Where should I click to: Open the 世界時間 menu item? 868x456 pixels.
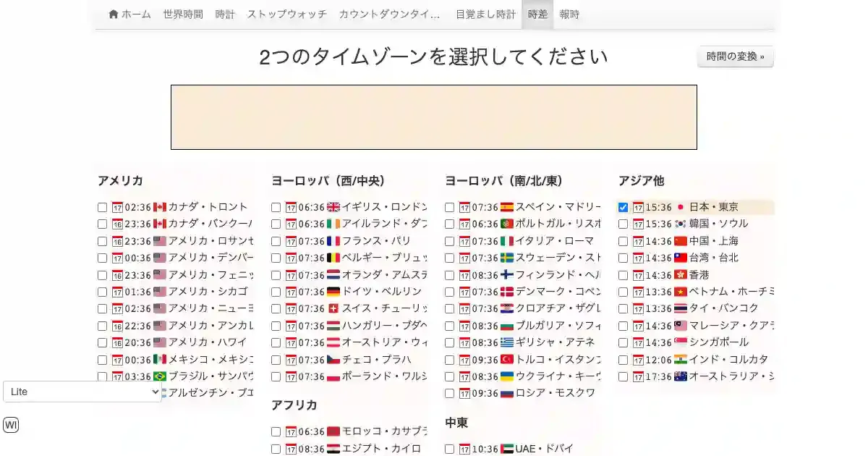pyautogui.click(x=183, y=14)
